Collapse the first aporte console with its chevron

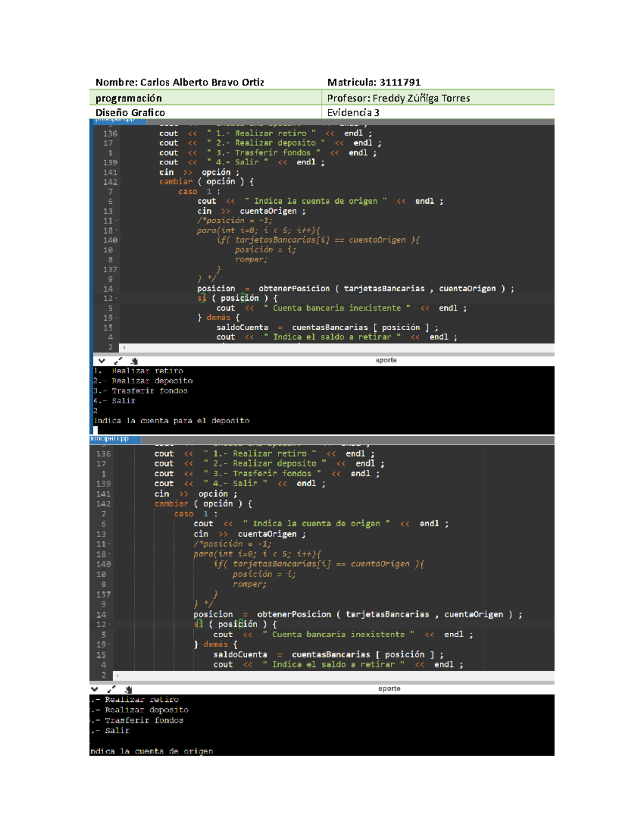point(101,360)
